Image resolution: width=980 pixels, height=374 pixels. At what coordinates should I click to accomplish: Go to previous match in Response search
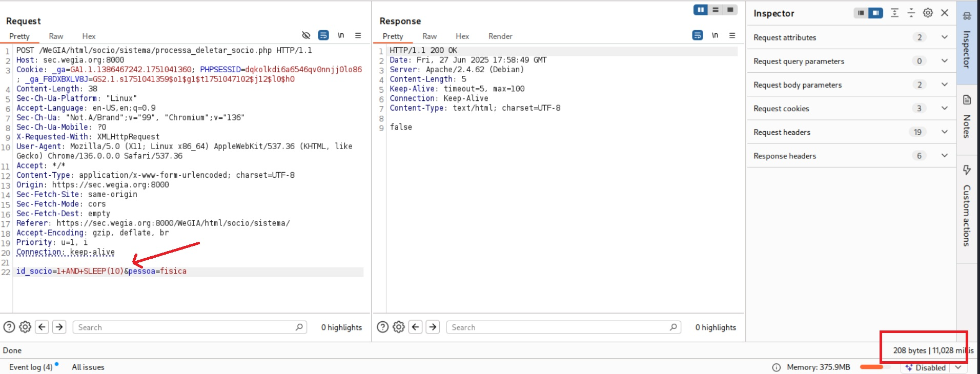pos(416,327)
